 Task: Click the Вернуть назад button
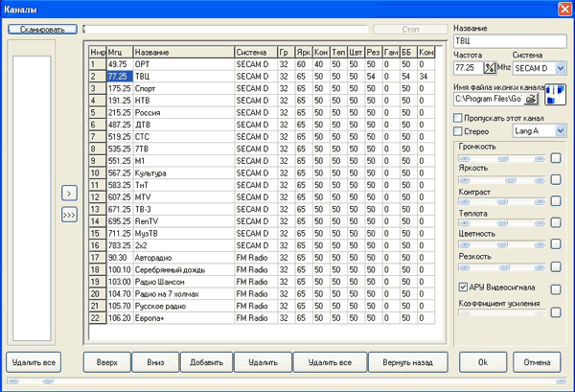tap(408, 362)
